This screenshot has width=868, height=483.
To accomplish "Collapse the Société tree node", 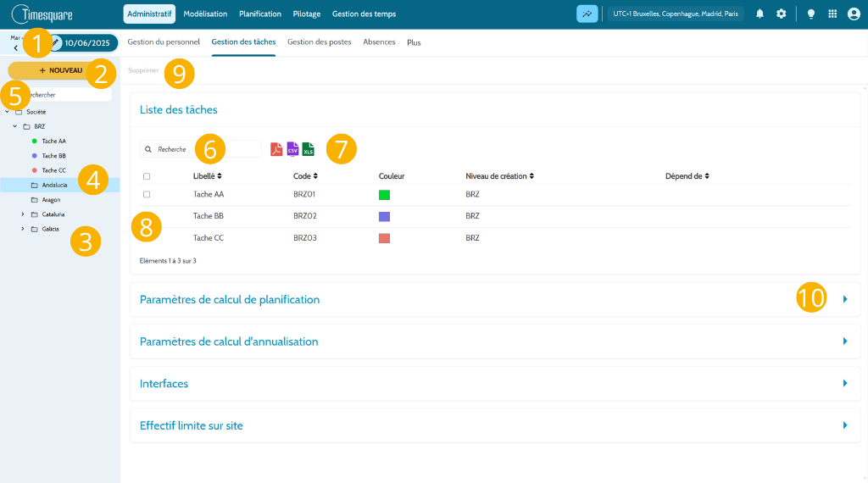I will tap(7, 112).
